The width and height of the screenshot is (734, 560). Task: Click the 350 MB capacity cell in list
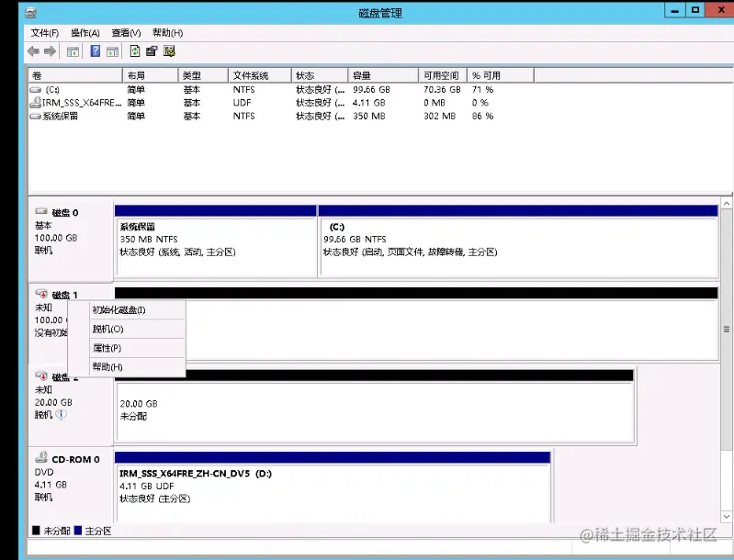point(369,116)
